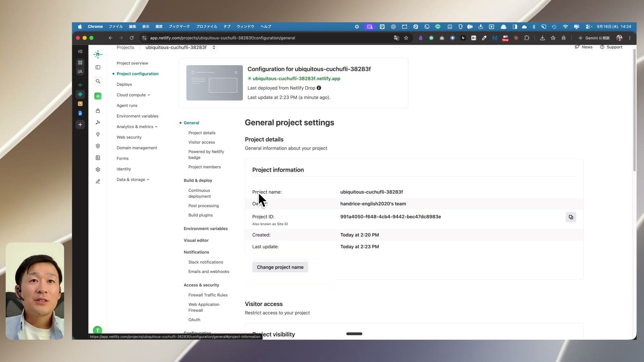The width and height of the screenshot is (644, 362).
Task: Open Chrome three-dot menu
Action: (630, 38)
